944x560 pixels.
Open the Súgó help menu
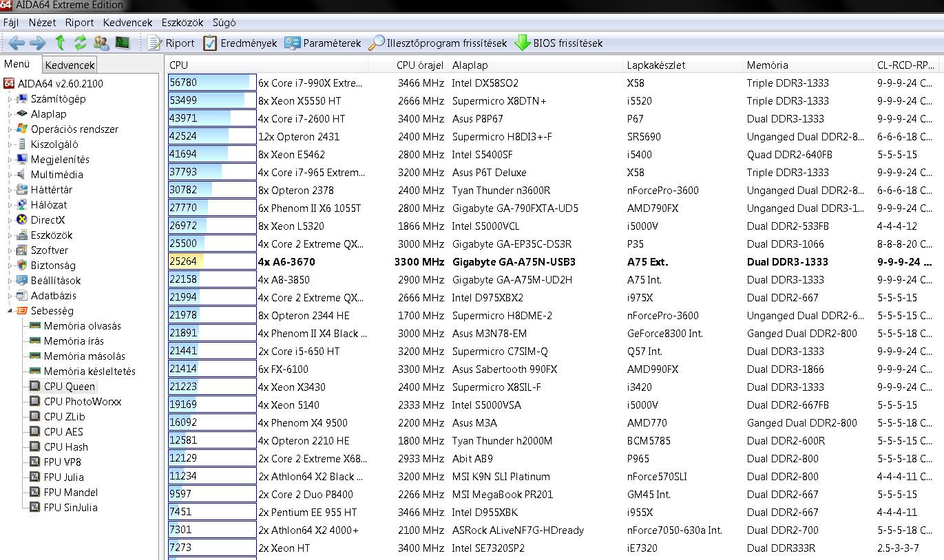tap(224, 22)
